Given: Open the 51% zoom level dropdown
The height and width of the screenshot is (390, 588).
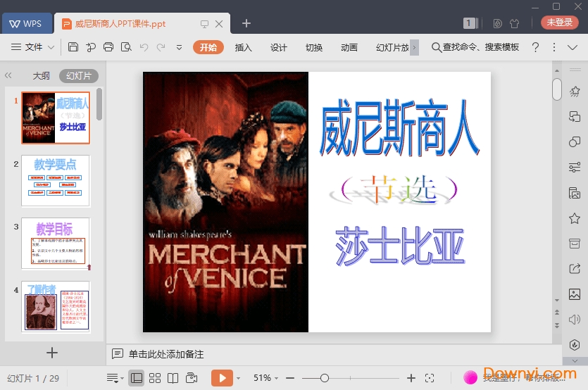Looking at the screenshot, I should [265, 378].
